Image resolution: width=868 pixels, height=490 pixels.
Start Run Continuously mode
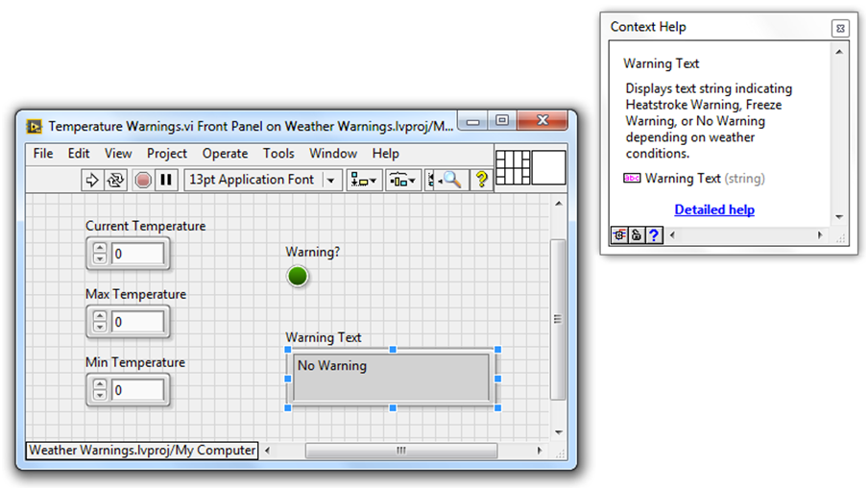(115, 180)
